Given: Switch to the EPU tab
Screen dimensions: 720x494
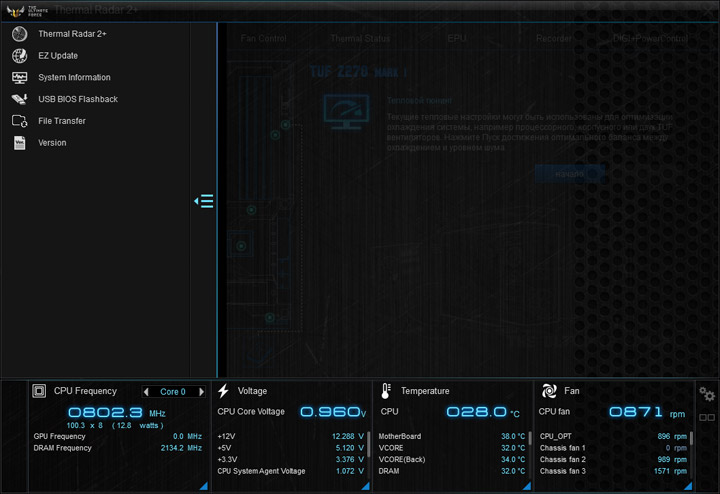Looking at the screenshot, I should coord(457,39).
